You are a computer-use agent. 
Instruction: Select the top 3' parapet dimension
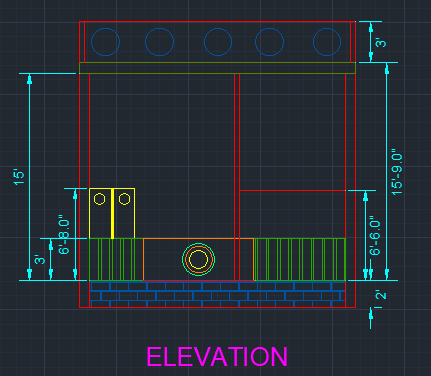pos(381,43)
